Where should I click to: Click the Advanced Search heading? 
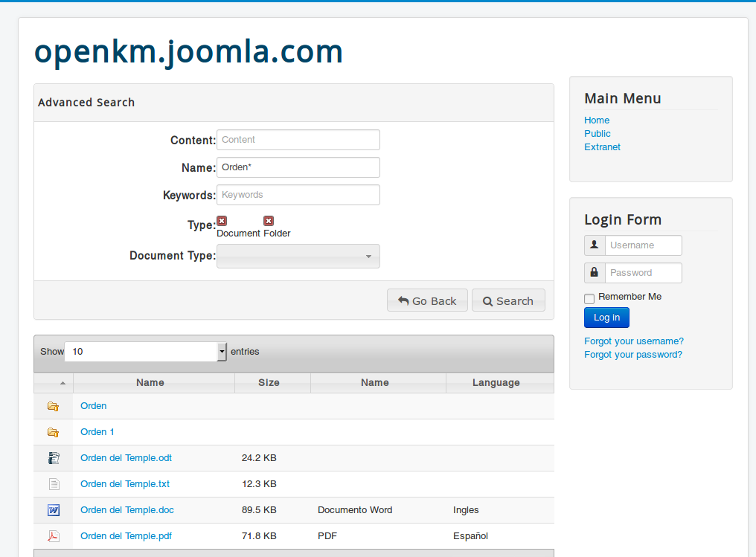click(x=86, y=103)
